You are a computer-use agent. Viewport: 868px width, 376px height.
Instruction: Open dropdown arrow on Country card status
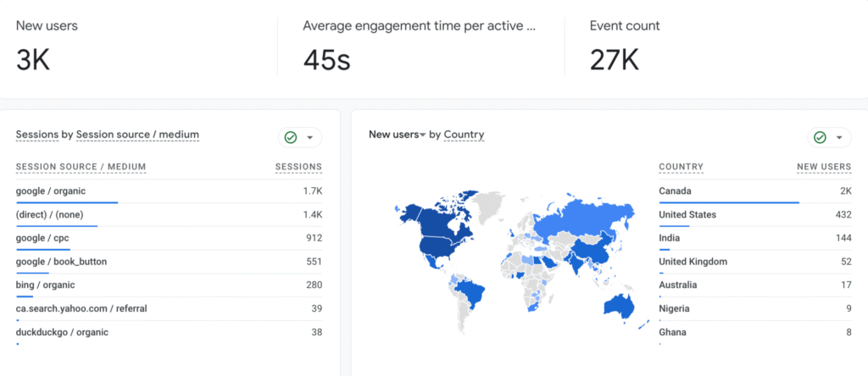coord(839,137)
